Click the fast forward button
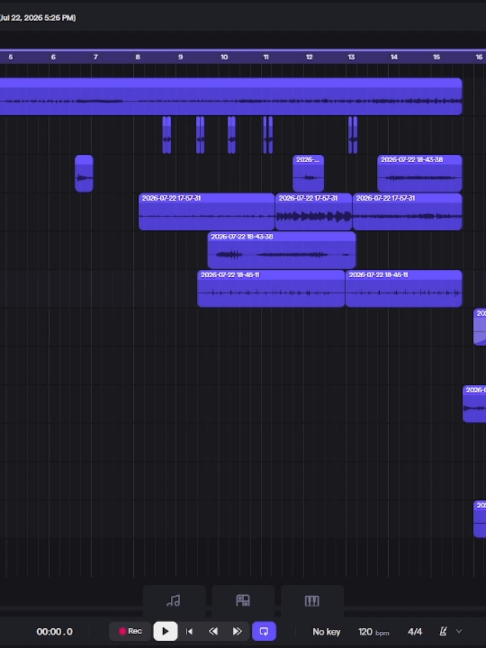 point(237,631)
